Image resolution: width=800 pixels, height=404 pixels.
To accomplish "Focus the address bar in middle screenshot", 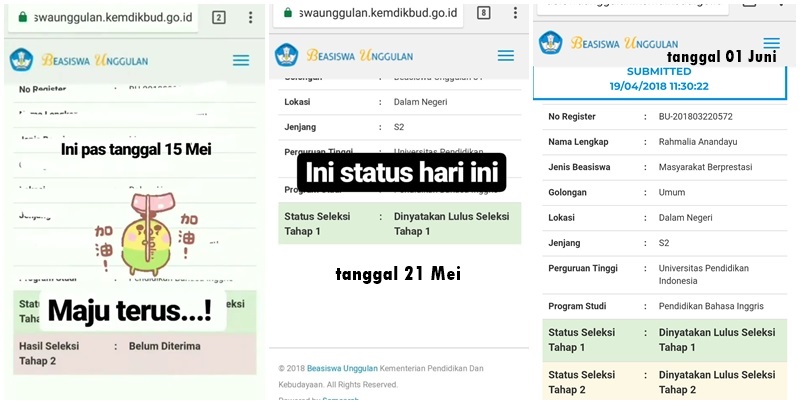I will pos(368,13).
